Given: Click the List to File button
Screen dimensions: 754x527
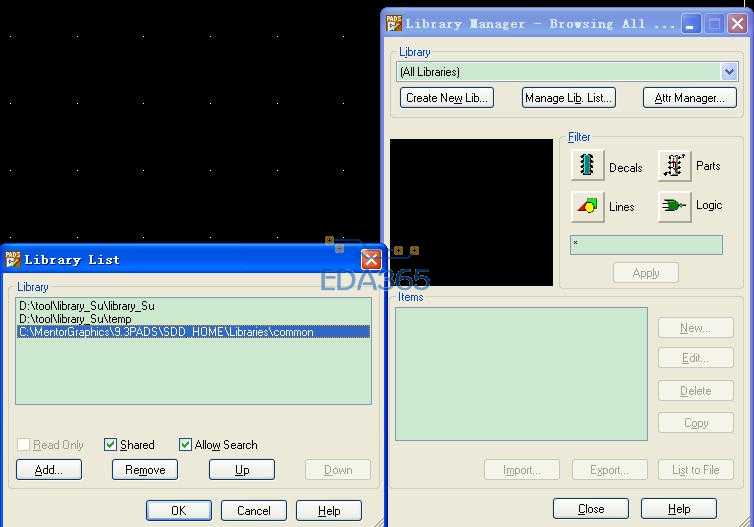Looking at the screenshot, I should pyautogui.click(x=696, y=469).
